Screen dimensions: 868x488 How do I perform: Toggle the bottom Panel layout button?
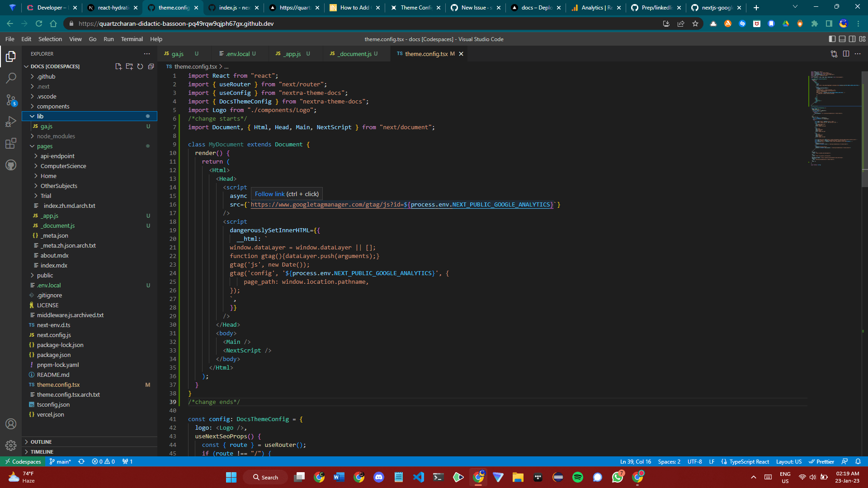[x=842, y=39]
